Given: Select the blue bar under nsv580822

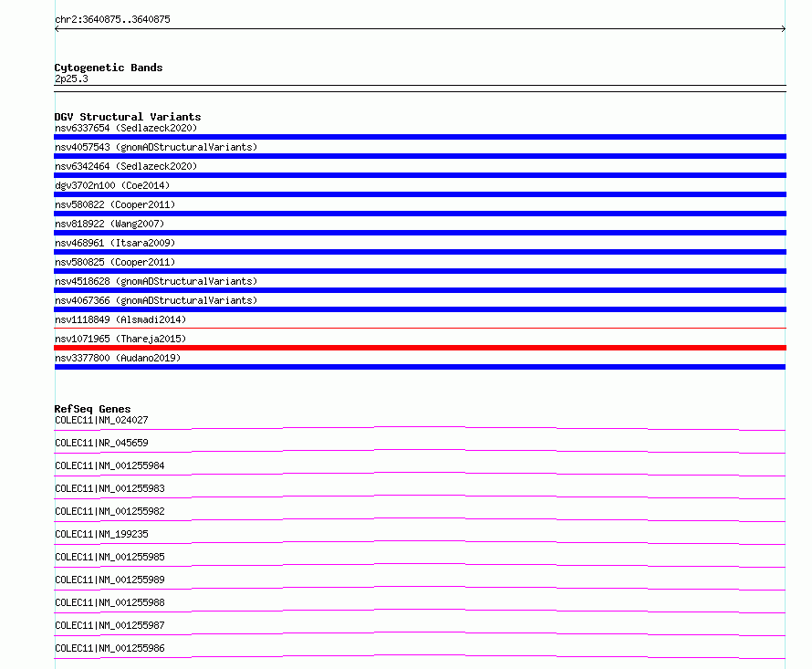Looking at the screenshot, I should [420, 214].
